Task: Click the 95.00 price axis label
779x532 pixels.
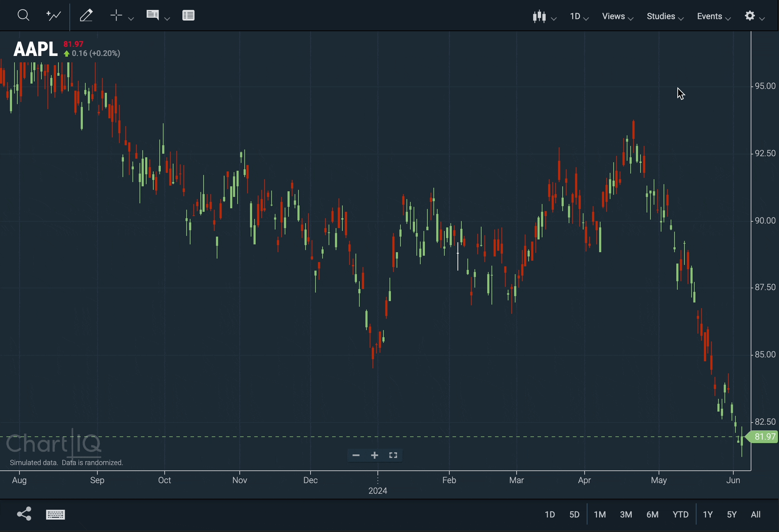Action: click(x=766, y=86)
